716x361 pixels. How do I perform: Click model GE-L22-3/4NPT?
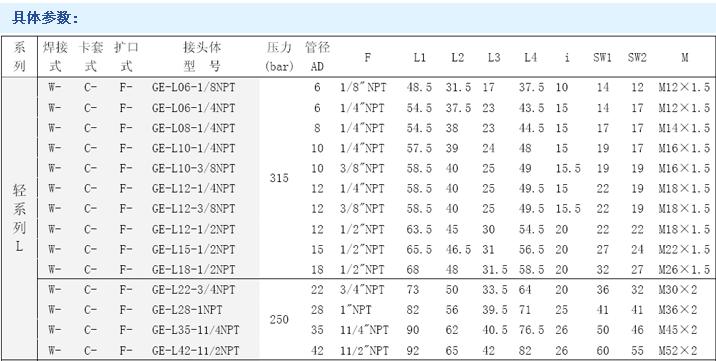[x=194, y=290]
